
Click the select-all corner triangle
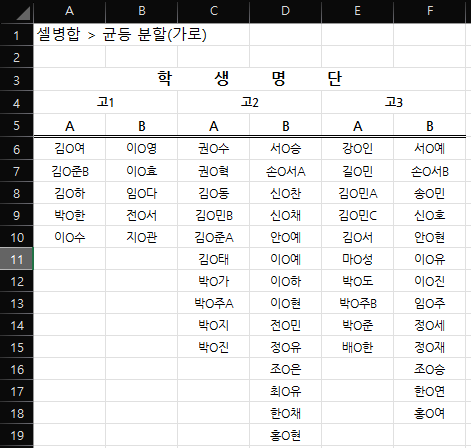23,13
